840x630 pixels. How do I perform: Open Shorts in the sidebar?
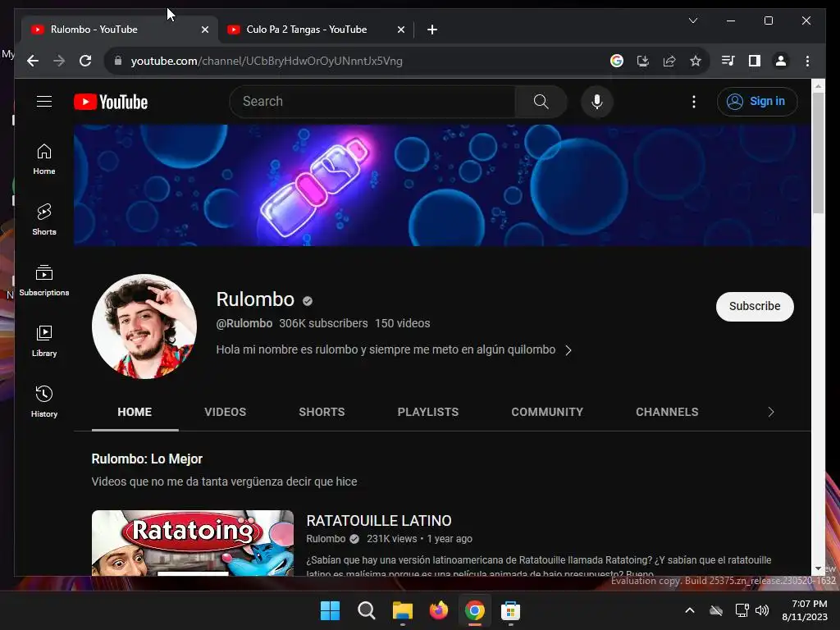point(44,220)
